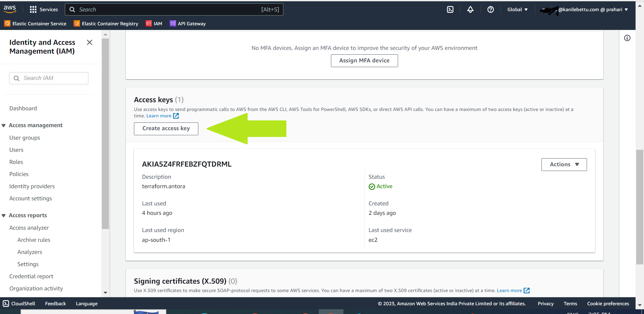Click the page scrollbar bottom arrow
This screenshot has height=314, width=644.
coord(640,305)
